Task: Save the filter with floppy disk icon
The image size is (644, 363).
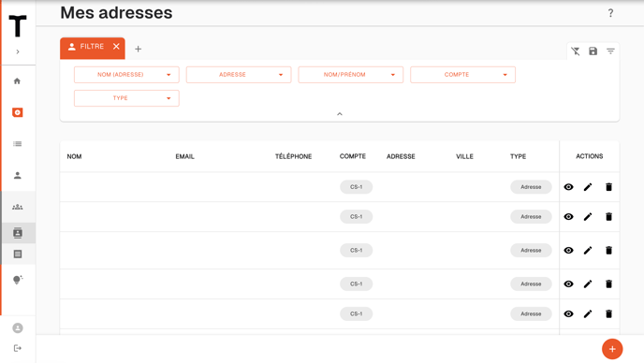Action: [593, 51]
